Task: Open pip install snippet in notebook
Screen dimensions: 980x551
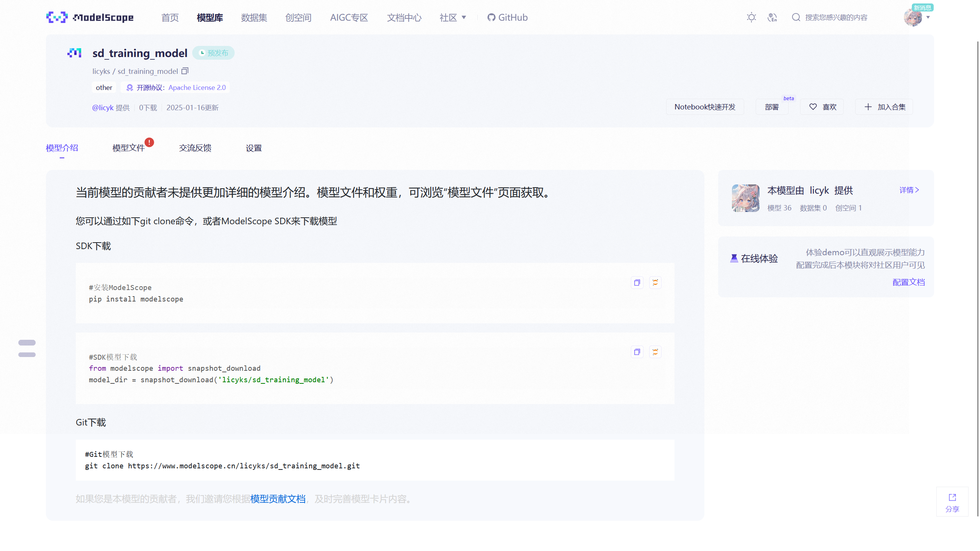Action: tap(655, 282)
